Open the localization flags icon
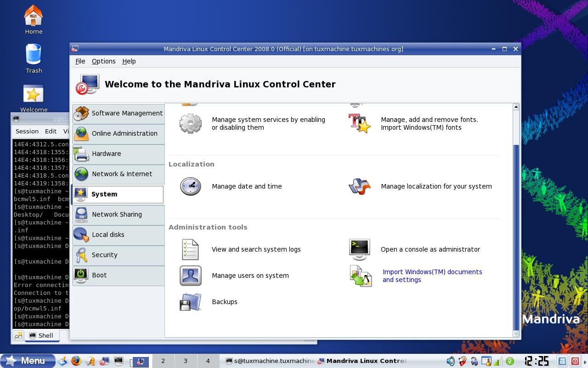The height and width of the screenshot is (368, 588). 360,186
